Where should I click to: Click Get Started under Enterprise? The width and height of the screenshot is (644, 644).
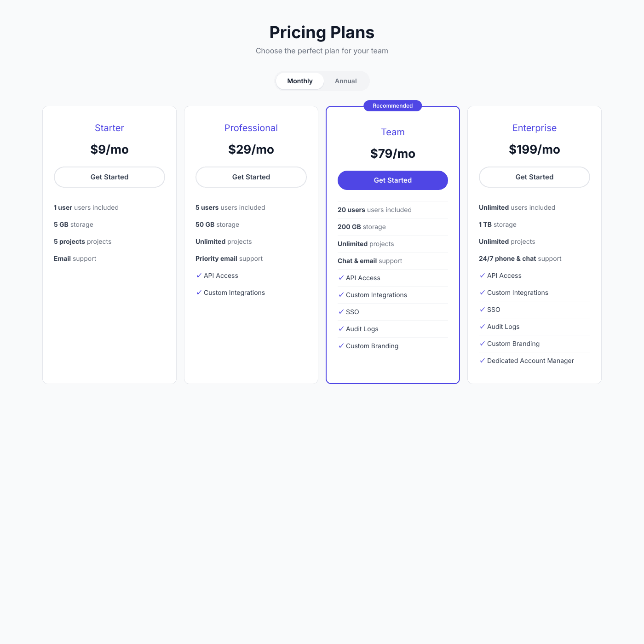pyautogui.click(x=534, y=177)
